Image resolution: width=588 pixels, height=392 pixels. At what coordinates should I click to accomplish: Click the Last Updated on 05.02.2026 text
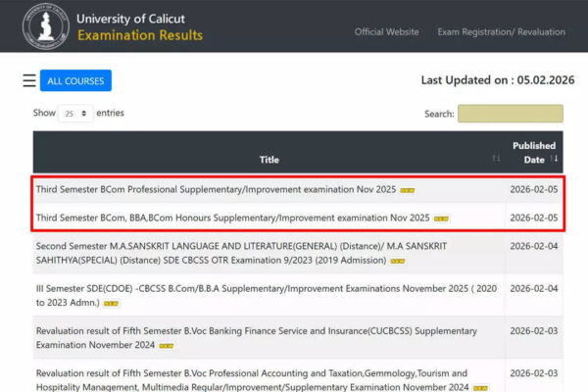498,80
